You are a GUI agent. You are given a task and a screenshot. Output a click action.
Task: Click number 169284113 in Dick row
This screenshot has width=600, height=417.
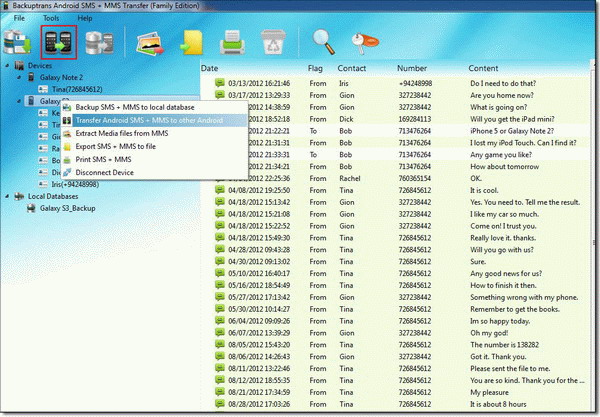(x=415, y=119)
